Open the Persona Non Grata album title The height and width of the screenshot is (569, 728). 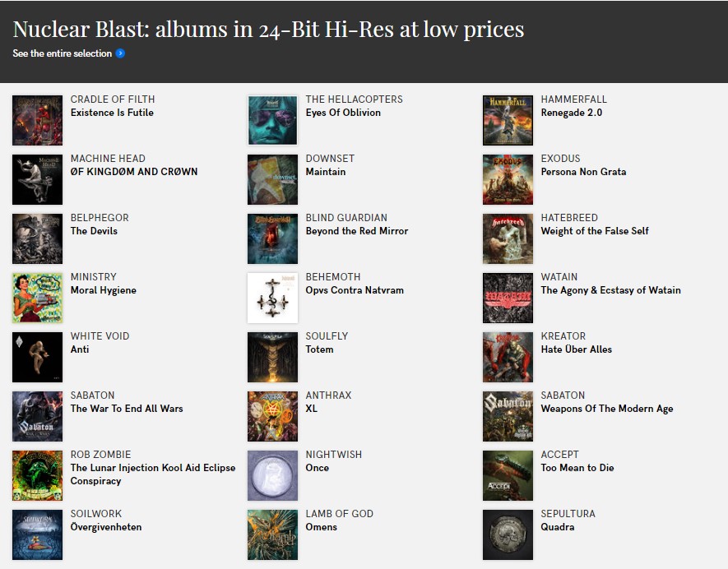(x=583, y=172)
